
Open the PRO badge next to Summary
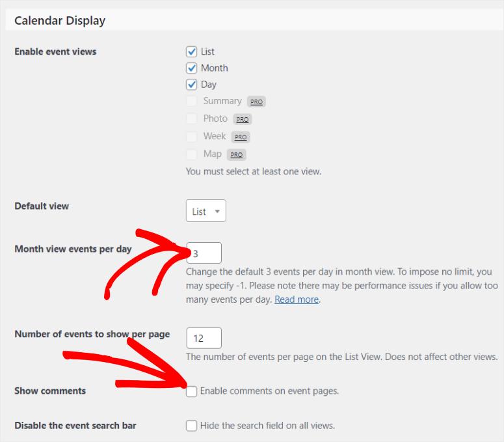coord(256,102)
